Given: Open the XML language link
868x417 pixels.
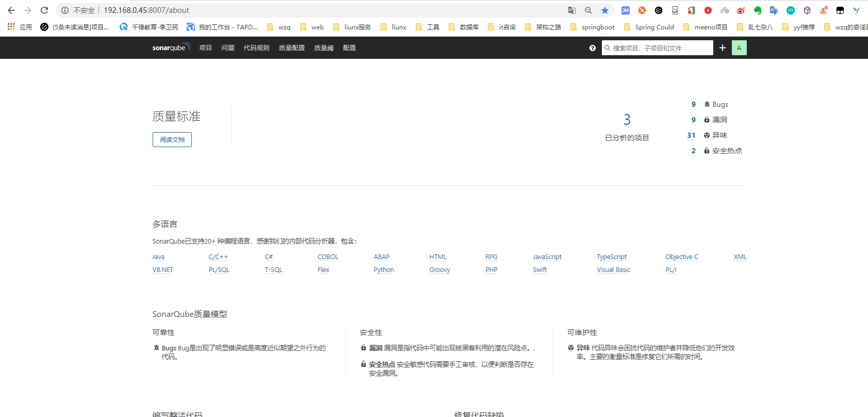Looking at the screenshot, I should (x=740, y=257).
